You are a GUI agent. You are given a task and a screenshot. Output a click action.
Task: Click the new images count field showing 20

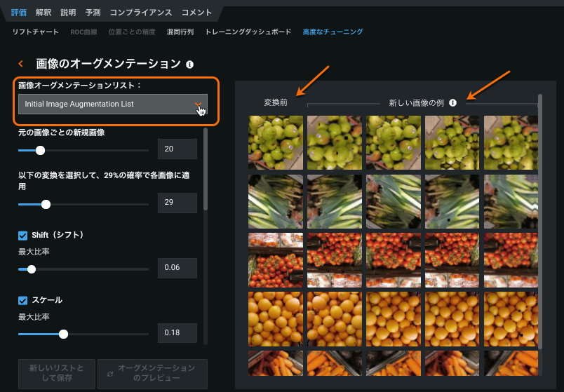click(177, 149)
